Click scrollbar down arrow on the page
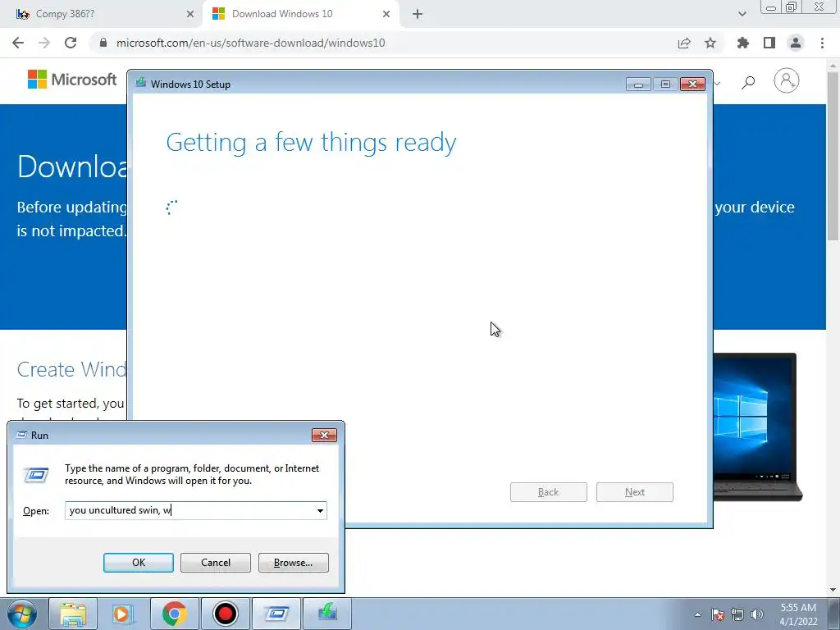Screen dimensions: 840x630 pos(833,590)
